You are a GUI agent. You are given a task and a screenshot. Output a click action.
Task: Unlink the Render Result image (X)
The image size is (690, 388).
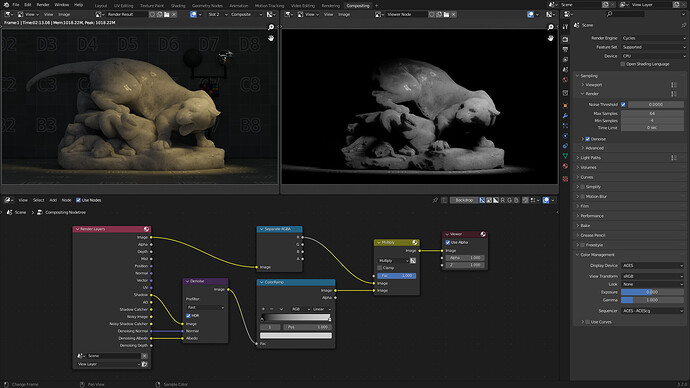(174, 15)
